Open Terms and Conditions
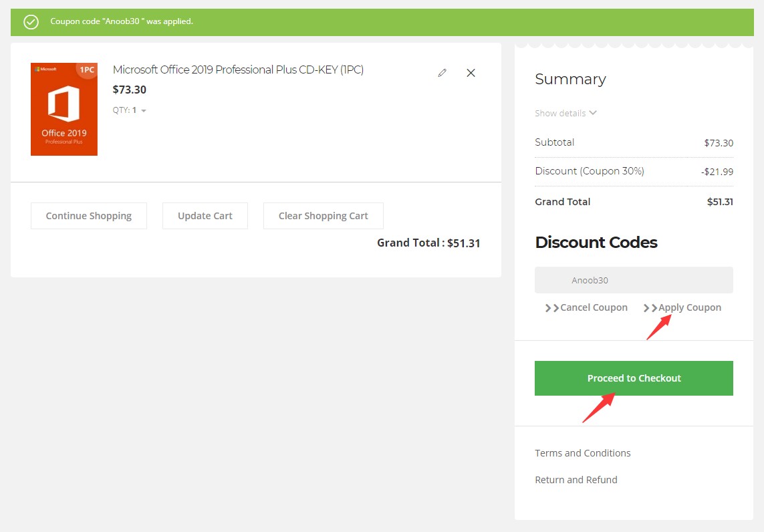764x532 pixels. tap(582, 452)
